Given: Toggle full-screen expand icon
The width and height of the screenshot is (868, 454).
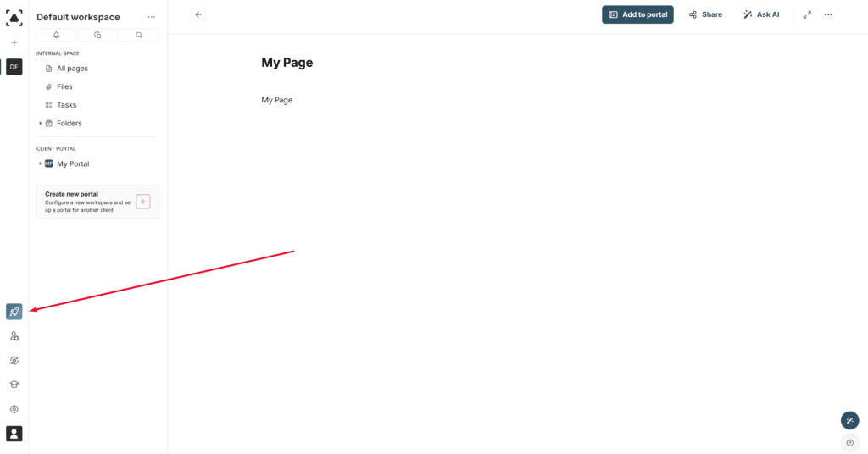Looking at the screenshot, I should tap(807, 15).
